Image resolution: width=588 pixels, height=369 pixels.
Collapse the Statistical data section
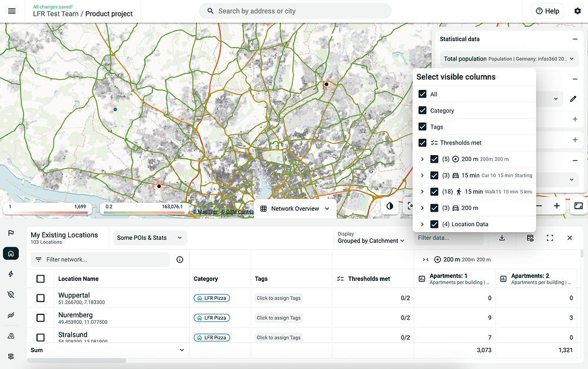[x=575, y=39]
